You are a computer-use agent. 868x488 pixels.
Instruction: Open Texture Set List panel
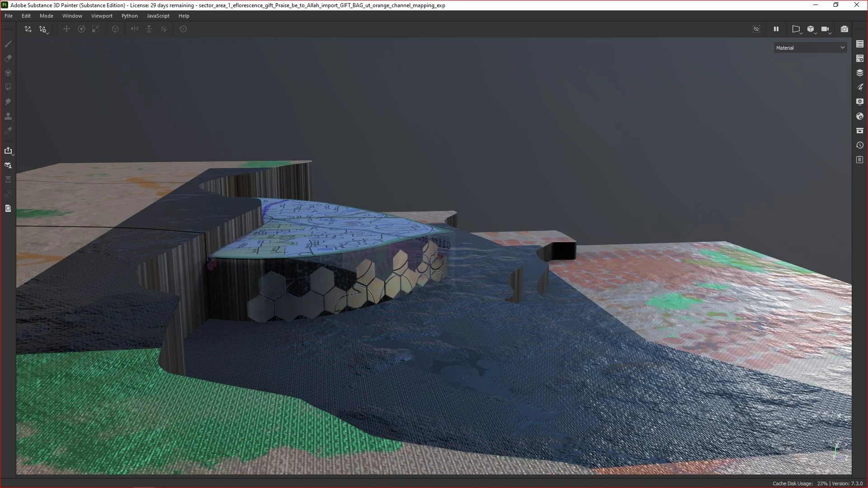pyautogui.click(x=860, y=44)
